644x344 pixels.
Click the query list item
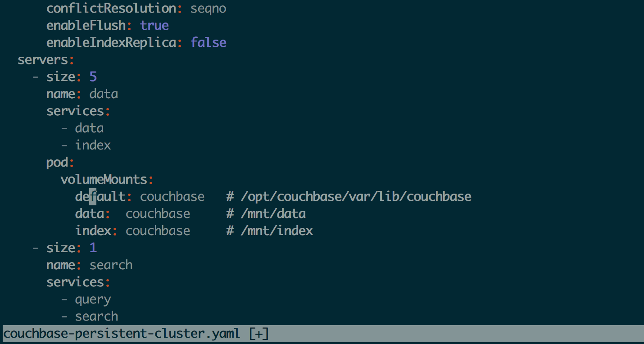click(x=93, y=299)
